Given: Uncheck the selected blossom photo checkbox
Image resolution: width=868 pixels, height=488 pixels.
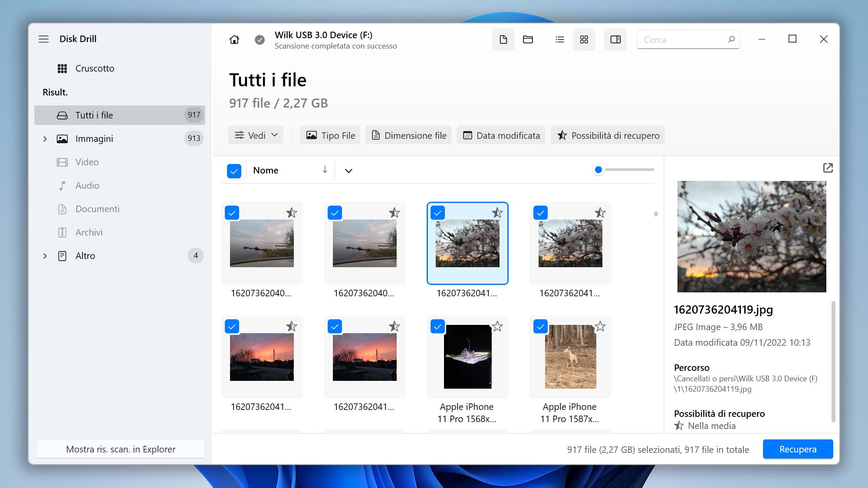Looking at the screenshot, I should tap(438, 213).
